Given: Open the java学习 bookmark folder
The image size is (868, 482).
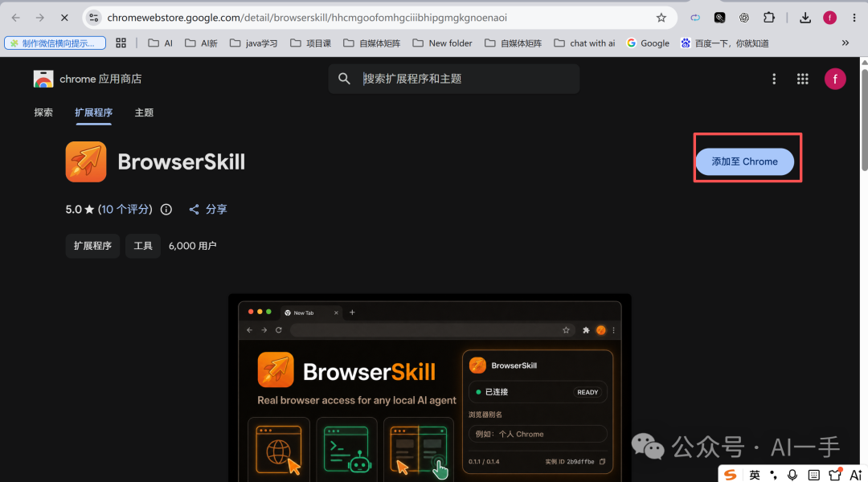Looking at the screenshot, I should pyautogui.click(x=253, y=43).
